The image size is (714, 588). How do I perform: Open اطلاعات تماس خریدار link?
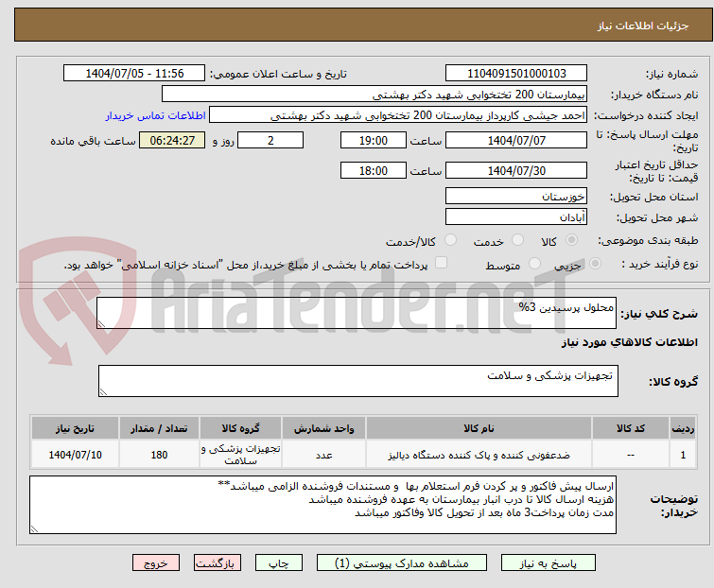tap(156, 115)
